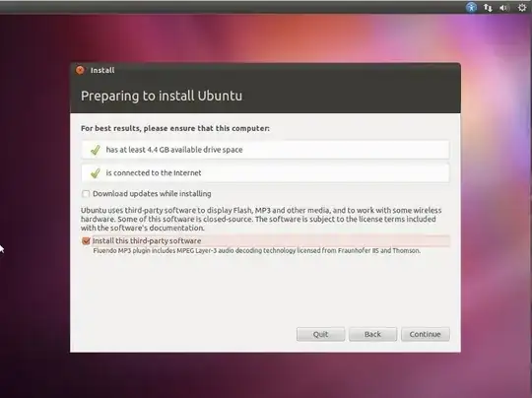
Task: Uncheck Install this third-party software checkbox
Action: tap(86, 241)
